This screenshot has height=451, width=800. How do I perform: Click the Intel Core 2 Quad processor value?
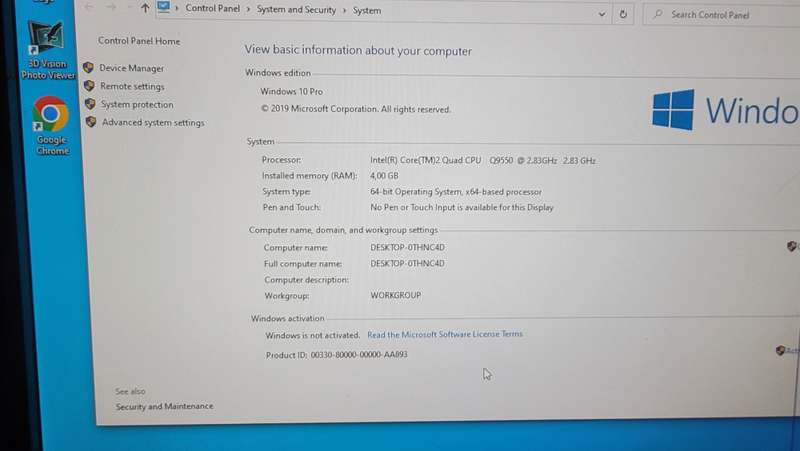pos(483,160)
